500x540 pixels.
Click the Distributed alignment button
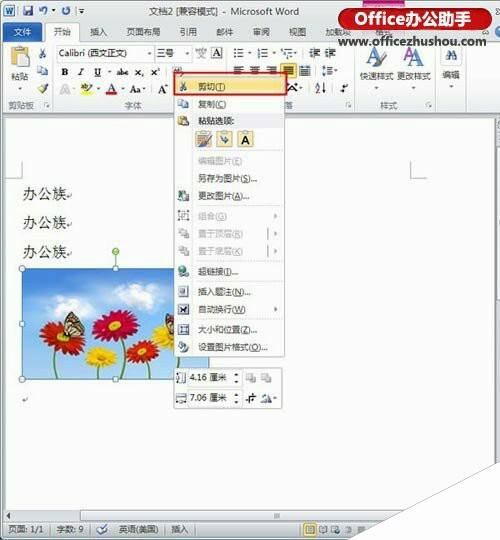[305, 71]
